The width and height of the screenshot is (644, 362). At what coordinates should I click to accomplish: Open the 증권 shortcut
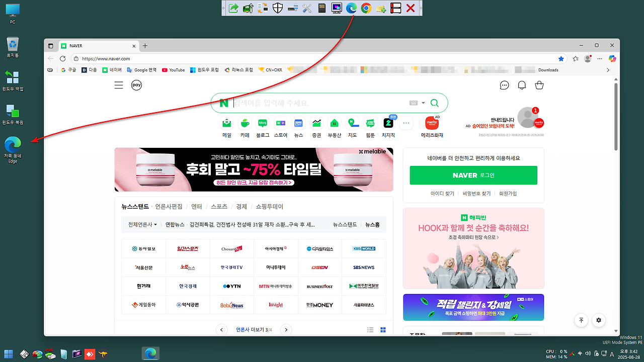pyautogui.click(x=316, y=127)
